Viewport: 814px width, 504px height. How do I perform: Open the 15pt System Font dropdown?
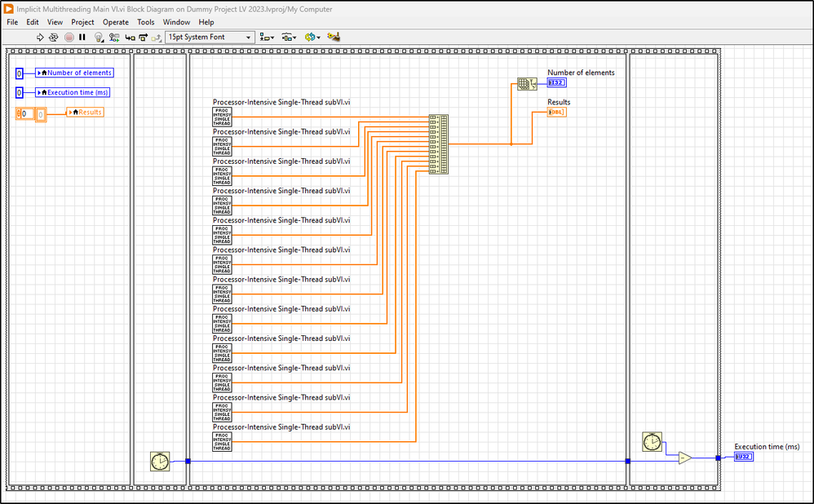click(210, 37)
